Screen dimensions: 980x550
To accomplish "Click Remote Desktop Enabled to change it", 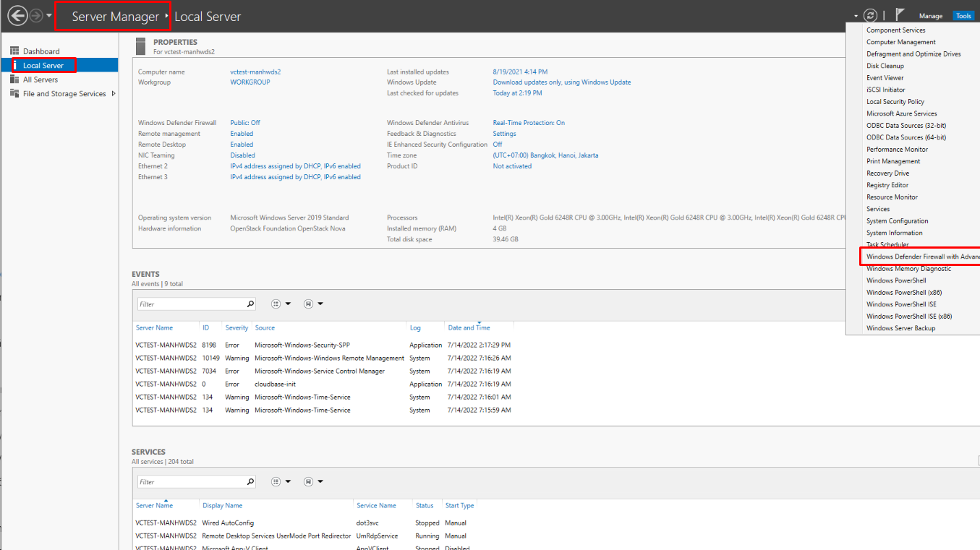I will (240, 144).
